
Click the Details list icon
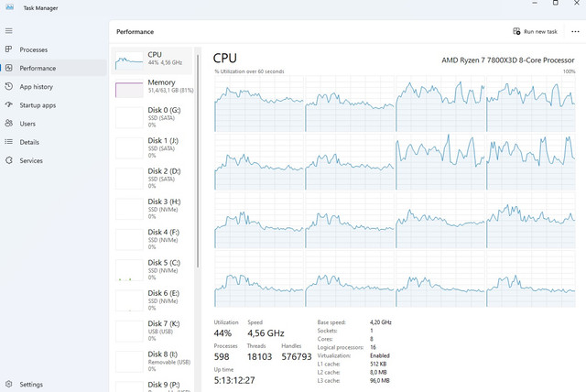9,142
